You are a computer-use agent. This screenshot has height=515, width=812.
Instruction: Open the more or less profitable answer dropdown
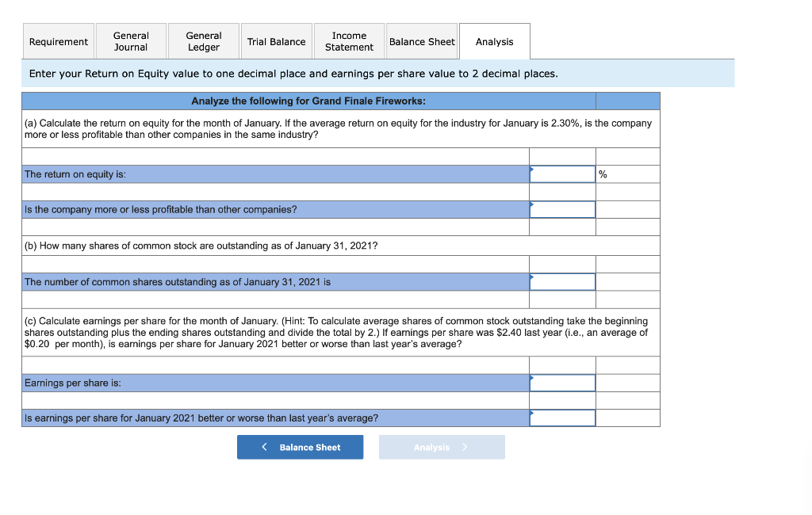562,209
